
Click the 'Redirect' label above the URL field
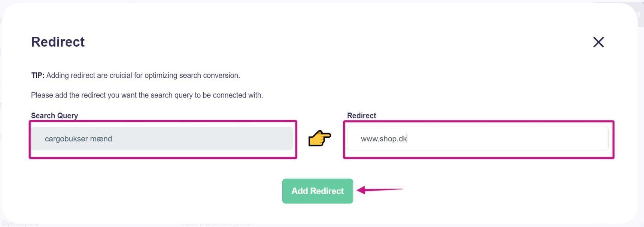(361, 116)
